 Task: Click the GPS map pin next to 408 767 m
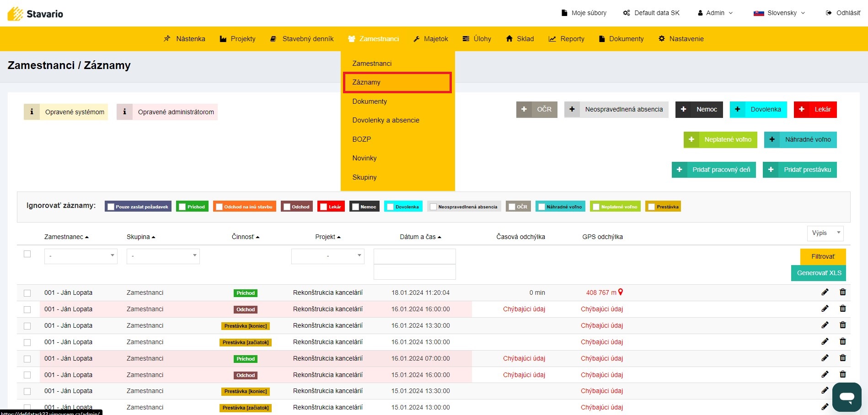click(621, 292)
